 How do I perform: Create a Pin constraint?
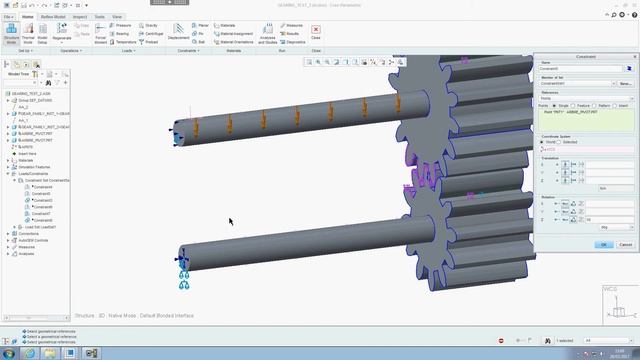click(x=198, y=34)
